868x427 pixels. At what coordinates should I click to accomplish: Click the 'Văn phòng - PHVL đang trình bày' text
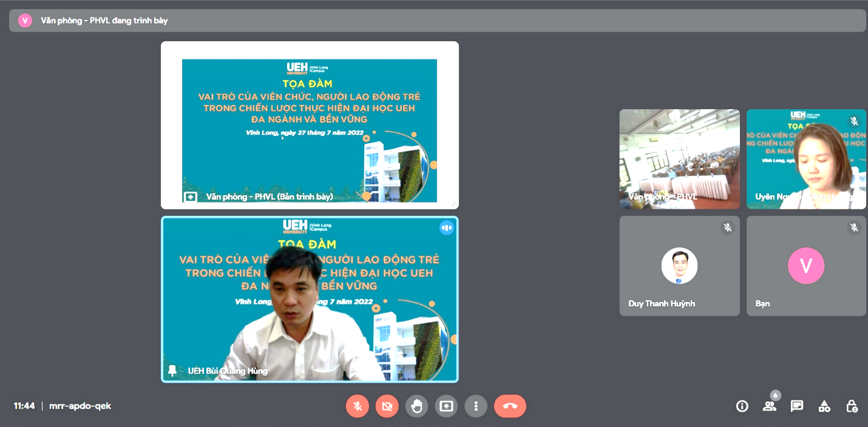(x=104, y=21)
